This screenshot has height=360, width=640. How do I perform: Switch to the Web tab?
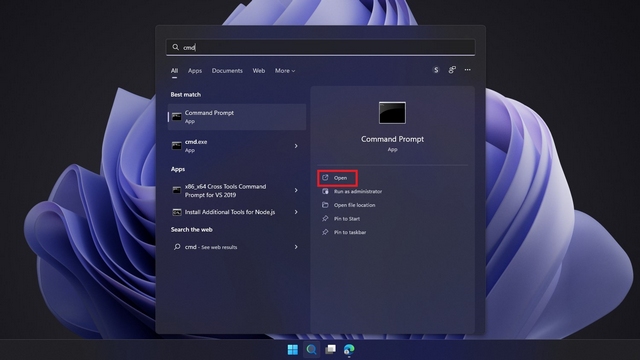point(259,71)
